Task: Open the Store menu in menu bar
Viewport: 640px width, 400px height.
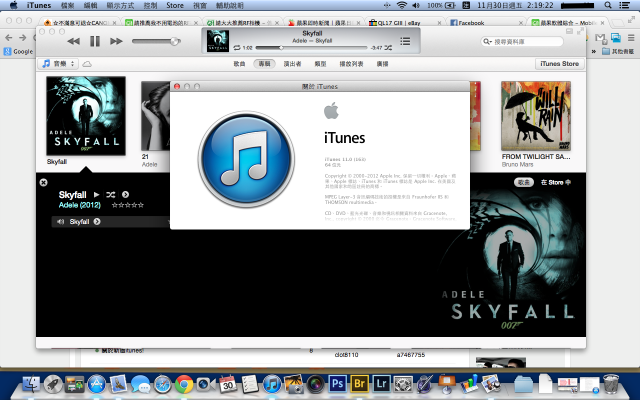Action: click(175, 5)
